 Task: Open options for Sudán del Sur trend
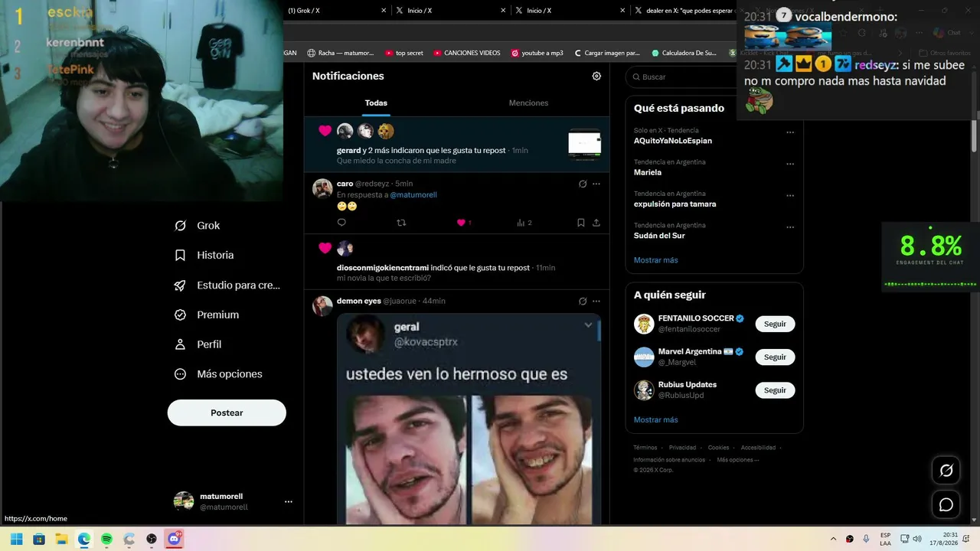(x=790, y=227)
